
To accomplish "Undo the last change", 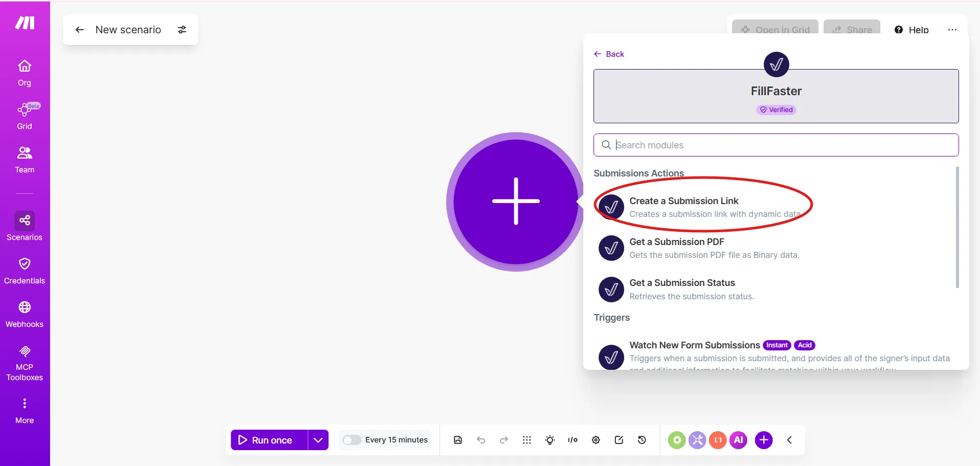I will click(481, 440).
